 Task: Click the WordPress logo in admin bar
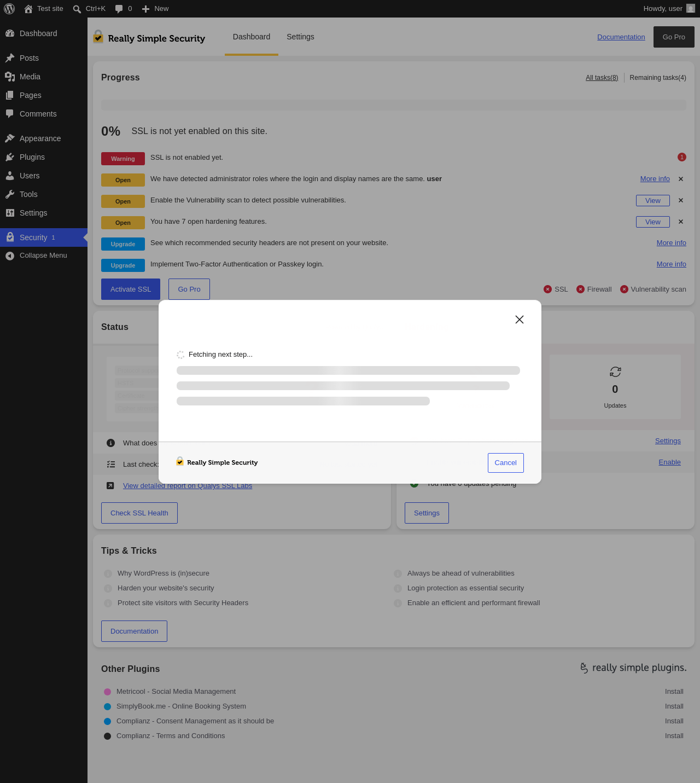tap(9, 9)
